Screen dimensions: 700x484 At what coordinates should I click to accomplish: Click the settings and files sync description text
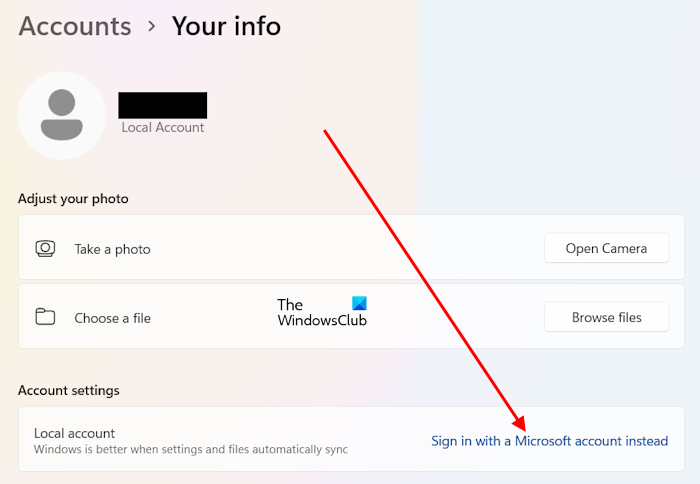(191, 450)
